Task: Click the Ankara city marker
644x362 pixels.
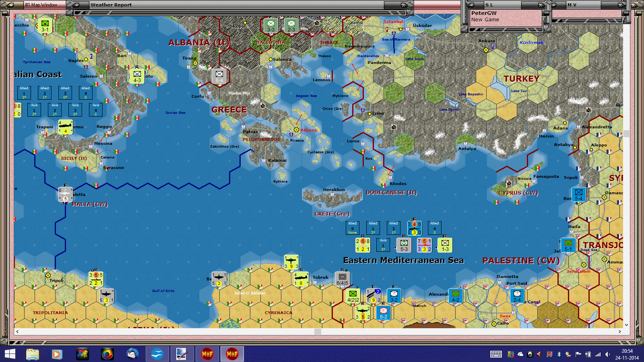Action: [x=486, y=50]
